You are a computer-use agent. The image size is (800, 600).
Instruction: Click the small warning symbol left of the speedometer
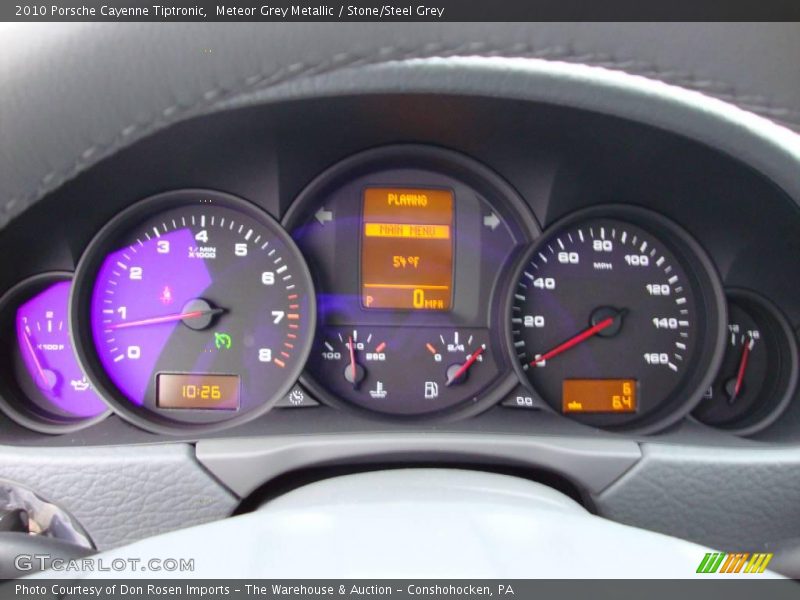pos(524,399)
